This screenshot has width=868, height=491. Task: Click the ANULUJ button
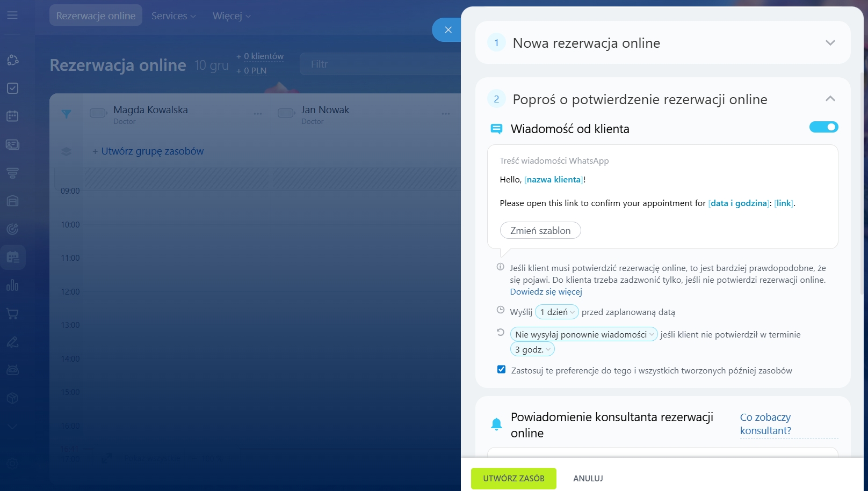tap(588, 479)
